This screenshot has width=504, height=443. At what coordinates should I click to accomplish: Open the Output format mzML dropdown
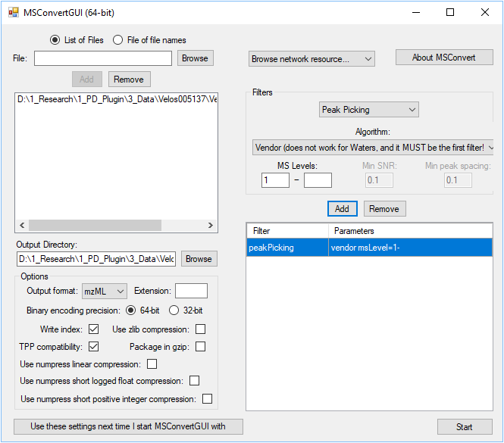pyautogui.click(x=105, y=292)
